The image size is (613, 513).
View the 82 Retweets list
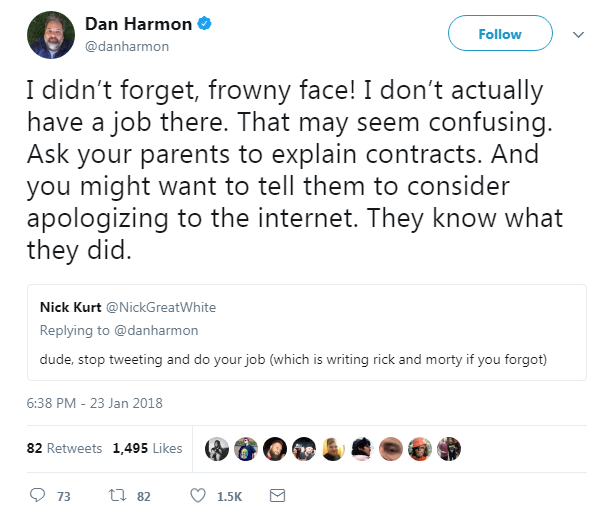pos(65,448)
